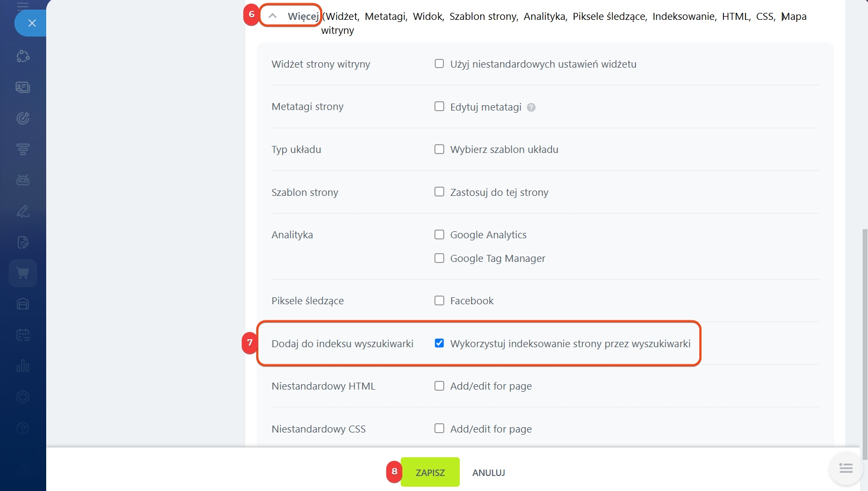Viewport: 868px width, 491px height.
Task: Enable Google Tag Manager checkbox
Action: [x=439, y=258]
